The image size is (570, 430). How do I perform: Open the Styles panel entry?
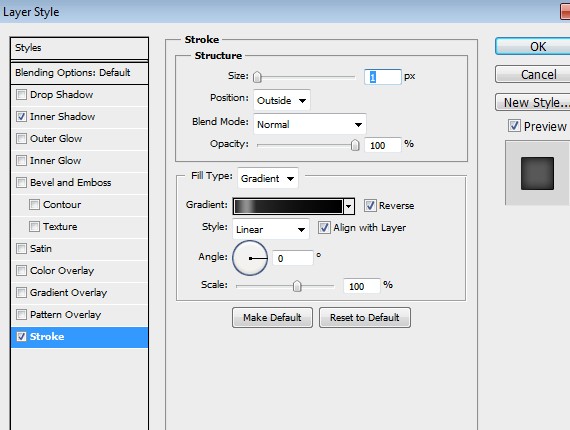(x=80, y=48)
